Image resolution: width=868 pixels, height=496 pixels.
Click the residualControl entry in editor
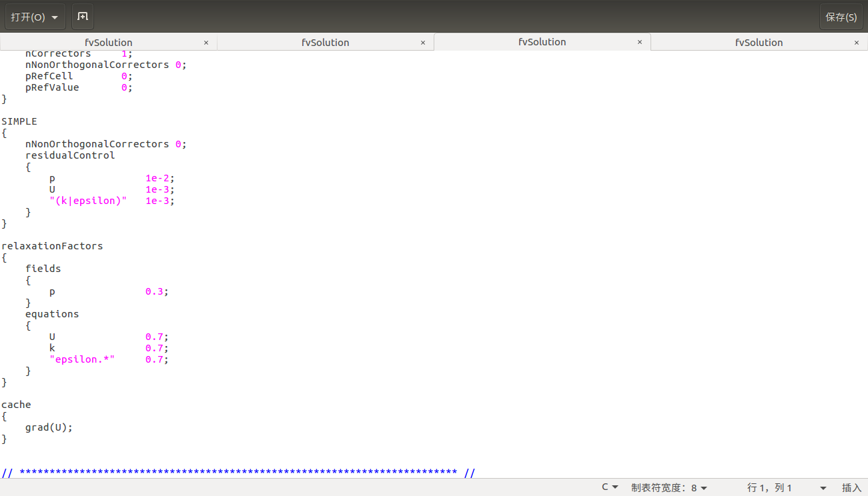pyautogui.click(x=70, y=155)
